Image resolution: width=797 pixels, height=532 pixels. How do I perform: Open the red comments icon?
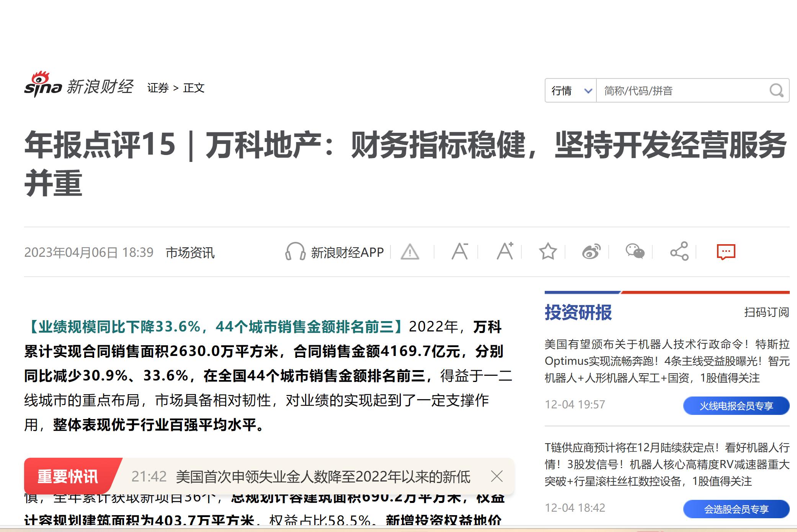(x=725, y=252)
